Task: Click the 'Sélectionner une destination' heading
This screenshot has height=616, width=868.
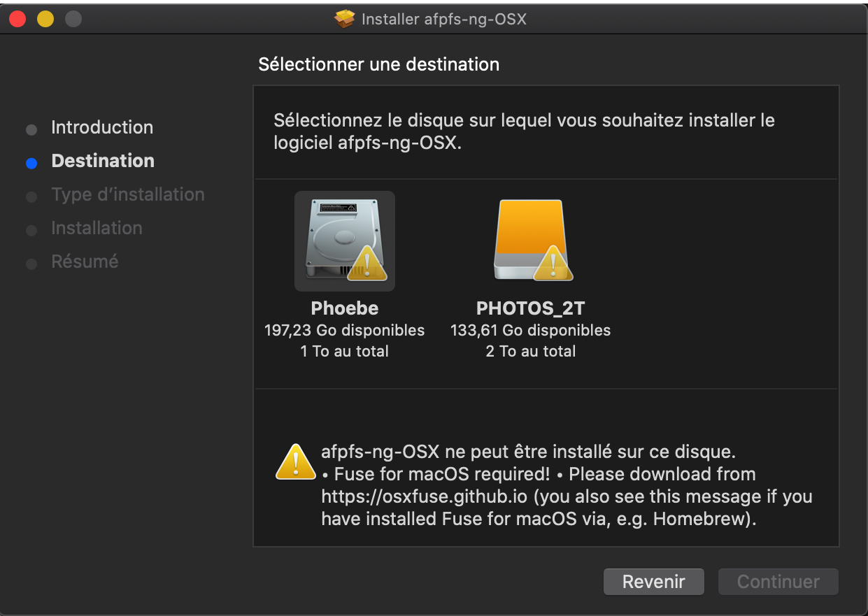Action: pos(379,64)
